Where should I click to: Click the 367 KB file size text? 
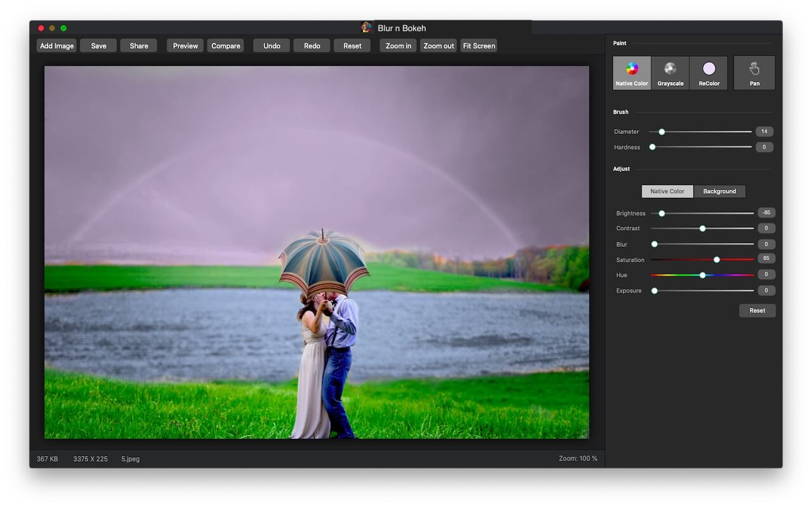(47, 458)
